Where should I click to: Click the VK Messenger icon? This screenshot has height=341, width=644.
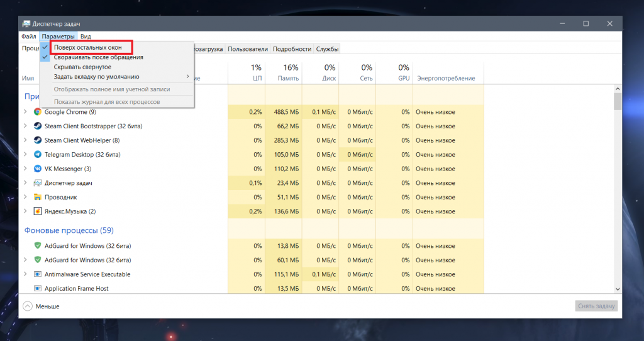coord(38,169)
